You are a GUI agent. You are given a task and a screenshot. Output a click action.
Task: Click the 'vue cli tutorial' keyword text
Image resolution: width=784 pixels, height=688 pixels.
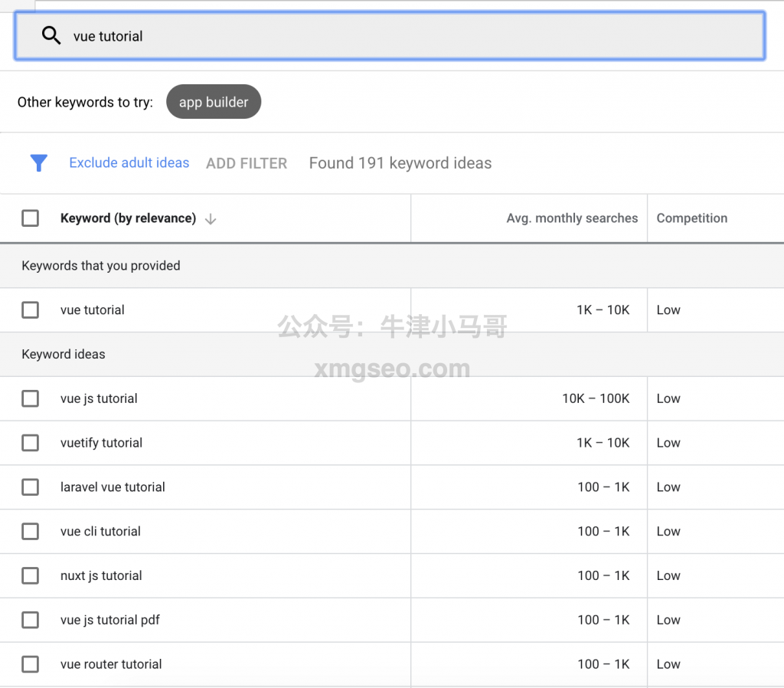(x=100, y=531)
